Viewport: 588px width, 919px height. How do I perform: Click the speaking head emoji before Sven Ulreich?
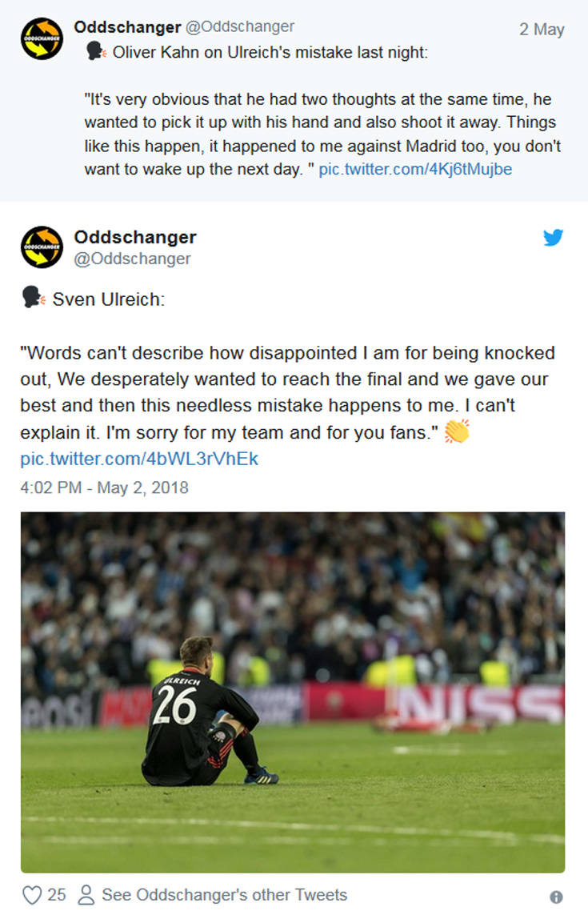[33, 299]
